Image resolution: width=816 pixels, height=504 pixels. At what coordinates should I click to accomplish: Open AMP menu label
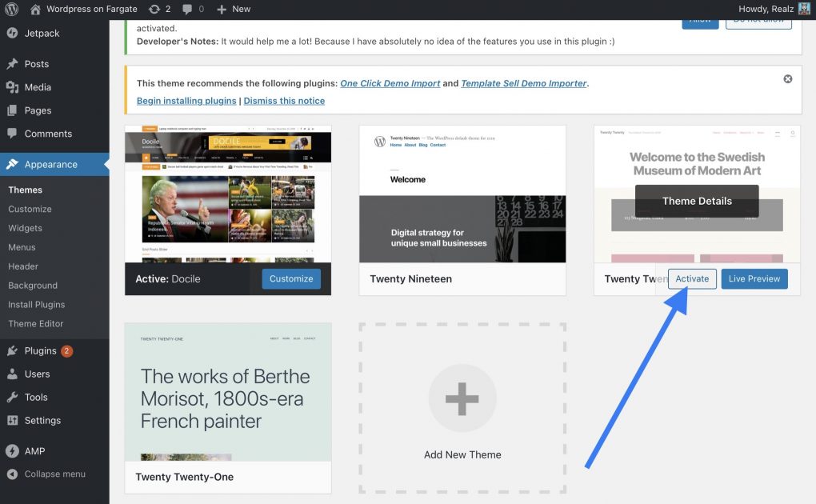click(x=34, y=451)
